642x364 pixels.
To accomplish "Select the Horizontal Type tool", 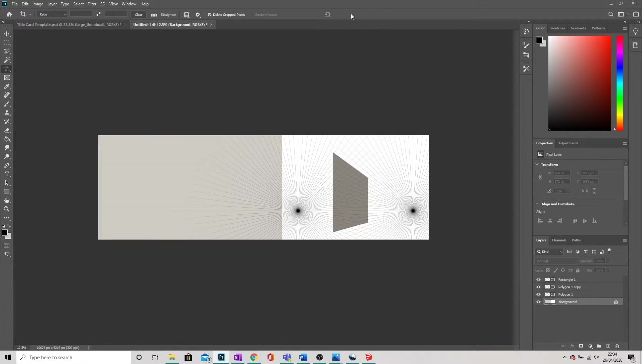I will coord(7,174).
